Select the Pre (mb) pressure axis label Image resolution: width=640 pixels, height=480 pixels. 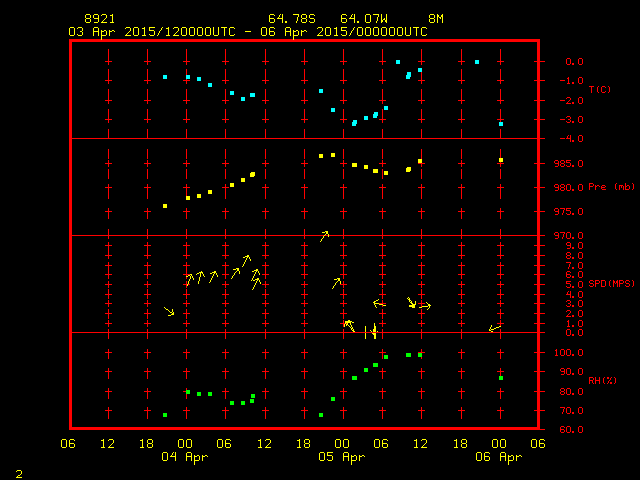pos(611,187)
